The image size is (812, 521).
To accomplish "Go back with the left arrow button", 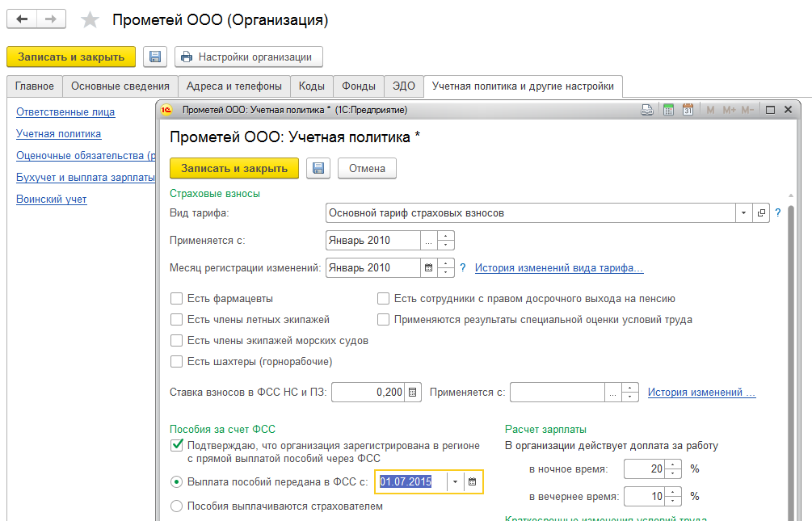I will click(22, 19).
